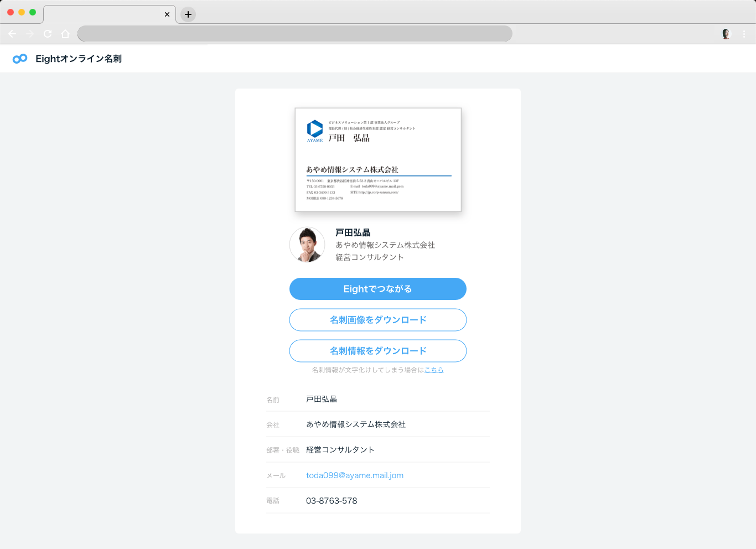Click the company name under the profile heading
This screenshot has height=549, width=756.
coord(385,245)
